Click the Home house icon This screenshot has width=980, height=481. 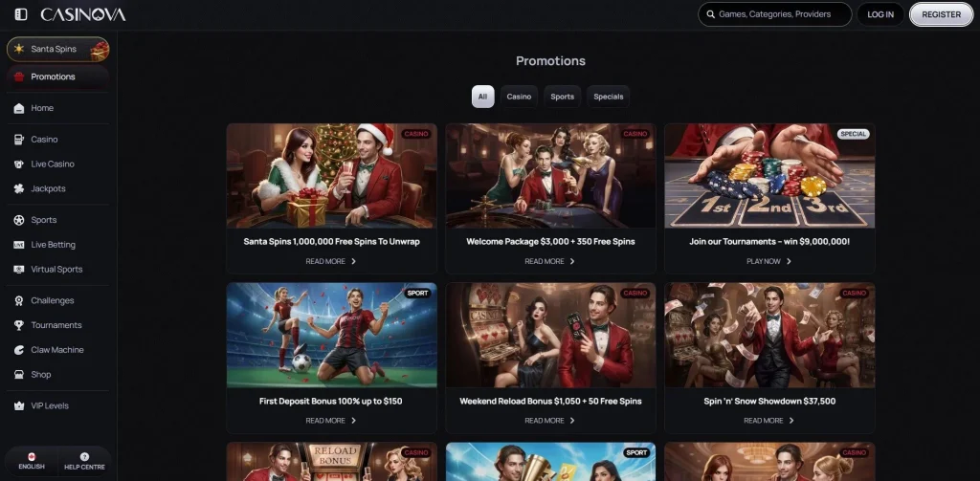19,108
